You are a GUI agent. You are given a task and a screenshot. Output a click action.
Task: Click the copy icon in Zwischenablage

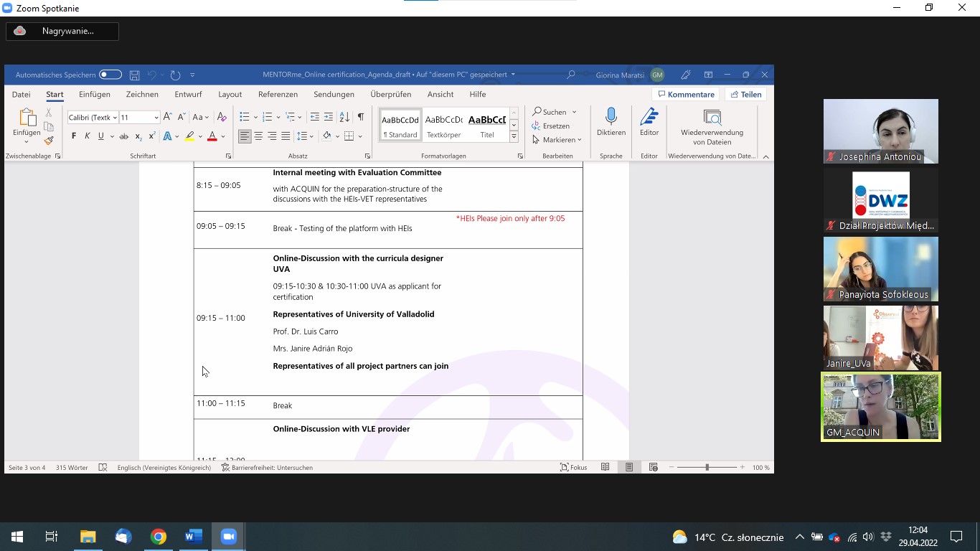coord(49,126)
